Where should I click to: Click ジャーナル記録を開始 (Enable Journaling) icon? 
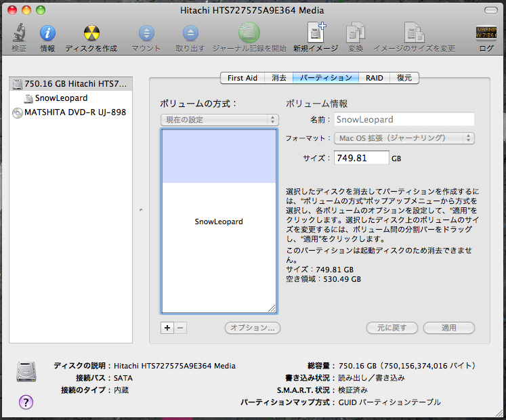pyautogui.click(x=249, y=33)
